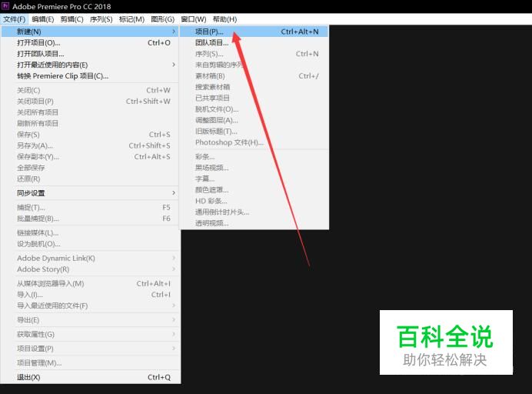Image resolution: width=532 pixels, height=394 pixels.
Task: Click 关闭(C) in File menu
Action: pyautogui.click(x=90, y=90)
